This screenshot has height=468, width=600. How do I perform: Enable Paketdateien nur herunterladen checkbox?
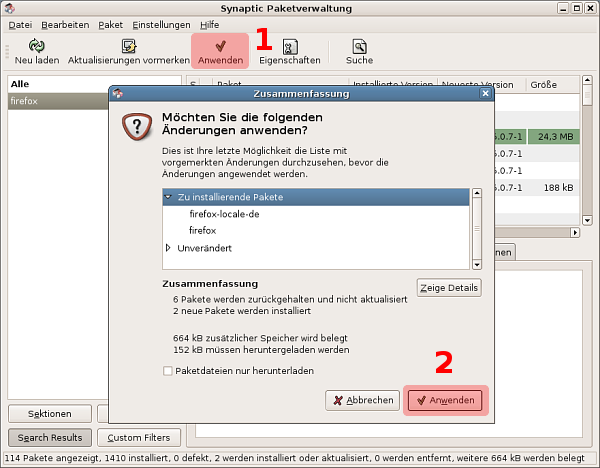click(x=168, y=371)
